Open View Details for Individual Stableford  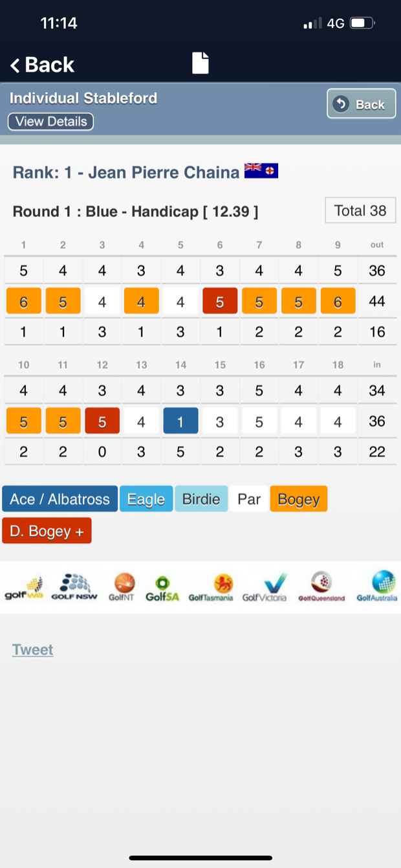click(x=50, y=122)
